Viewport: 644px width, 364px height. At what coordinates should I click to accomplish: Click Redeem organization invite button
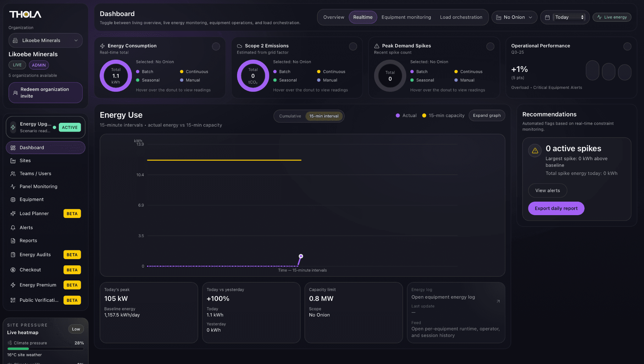pyautogui.click(x=46, y=93)
